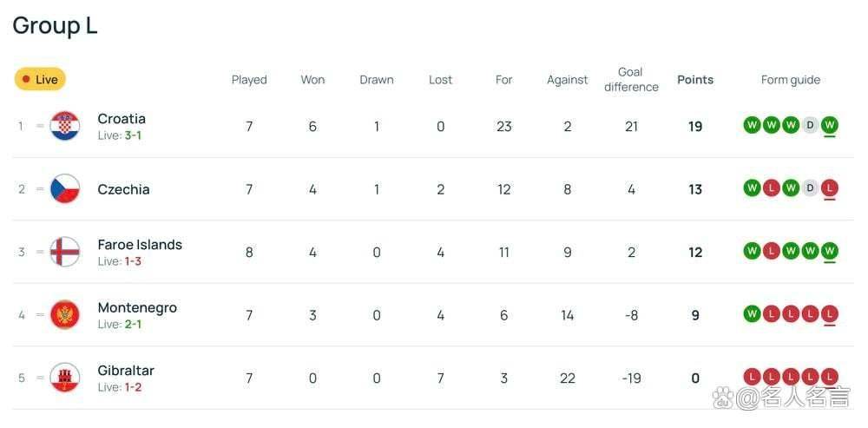Click Montenegro's live score 2-1
The height and width of the screenshot is (428, 868).
133,325
